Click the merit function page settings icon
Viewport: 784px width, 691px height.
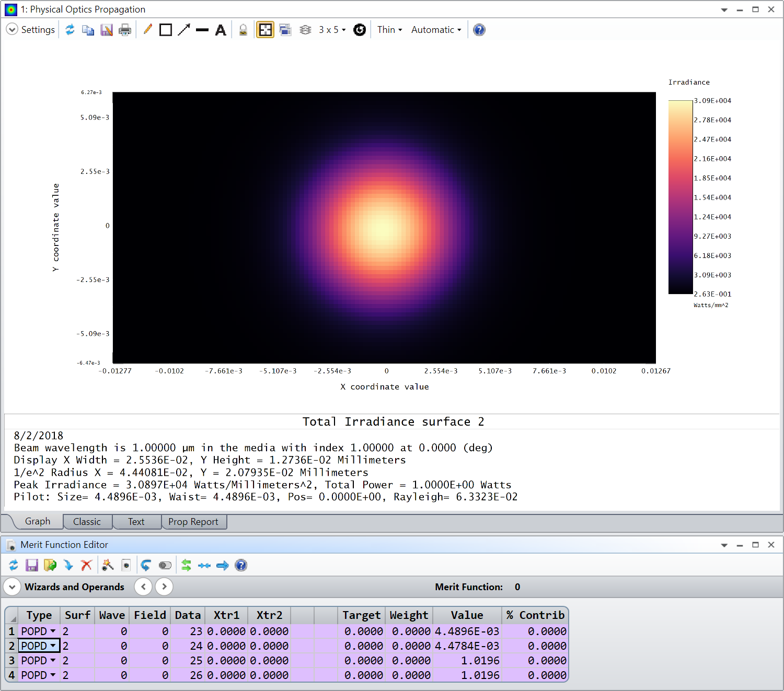click(x=126, y=565)
